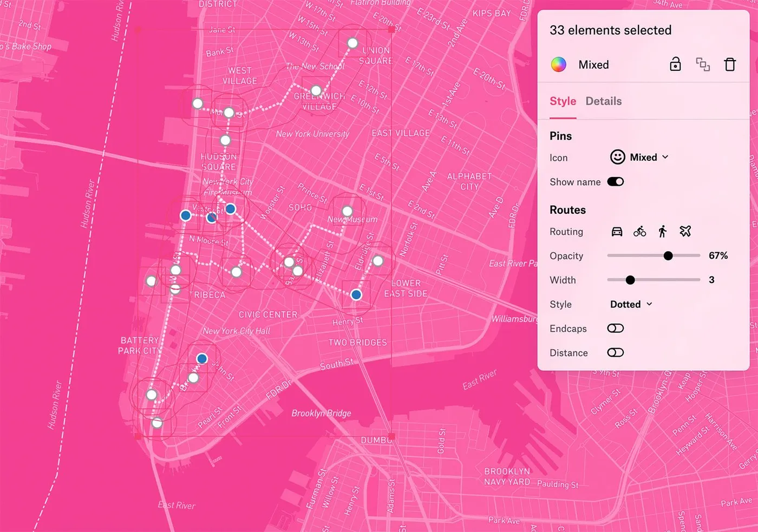Click the 'Brooklyn Bridge' map label
Viewport: 758px width, 532px height.
click(x=322, y=413)
